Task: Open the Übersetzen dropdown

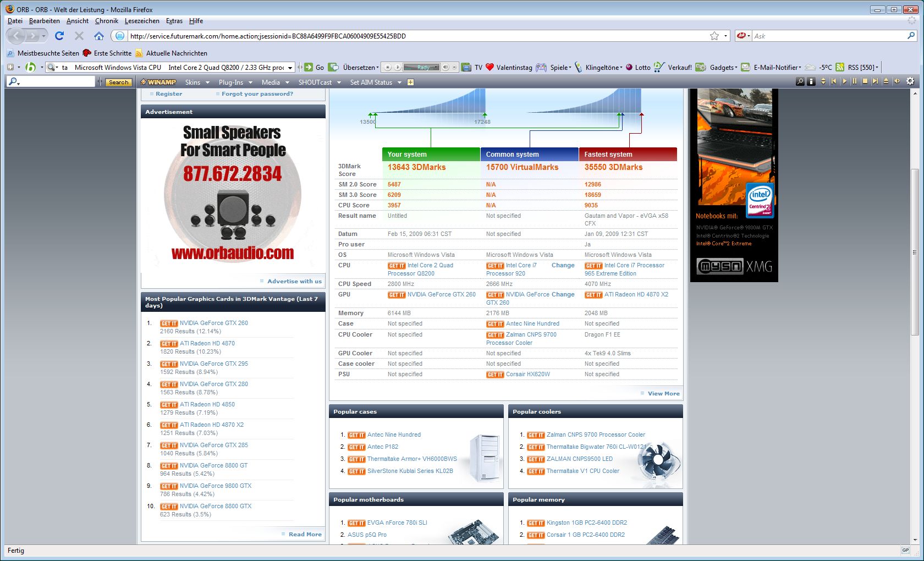Action: coord(361,67)
